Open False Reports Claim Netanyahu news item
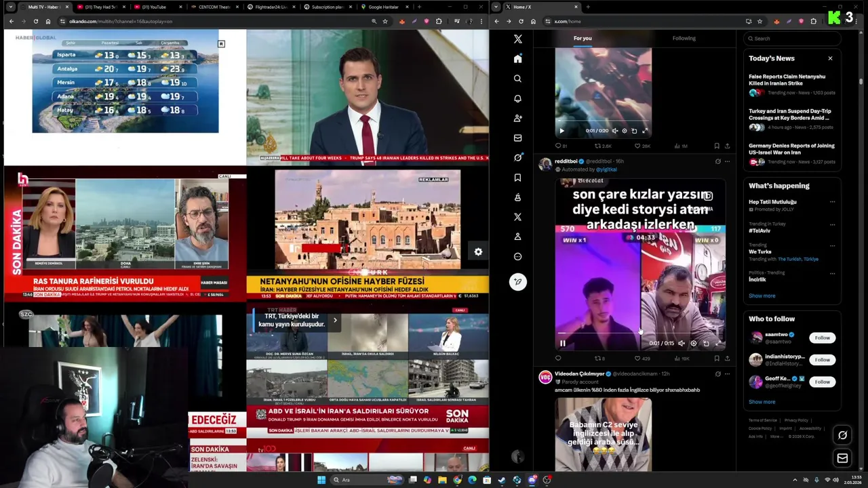 [792, 85]
